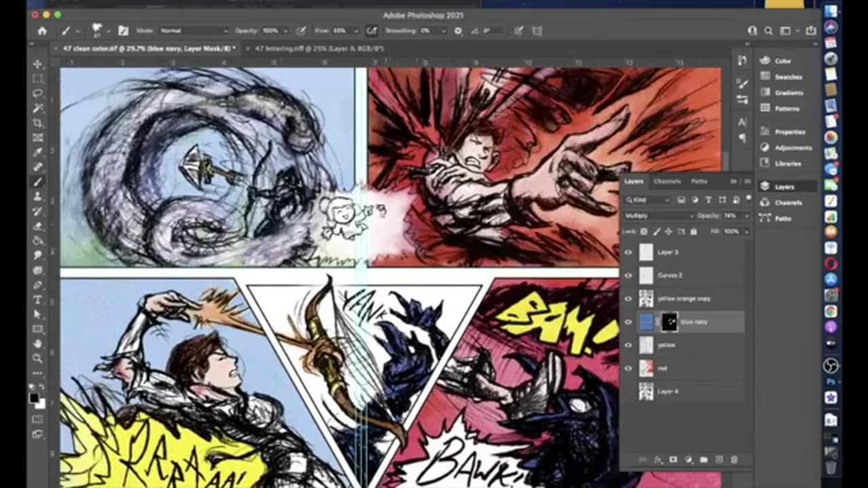The height and width of the screenshot is (488, 868).
Task: Create new adjustment layer icon
Action: tap(688, 460)
